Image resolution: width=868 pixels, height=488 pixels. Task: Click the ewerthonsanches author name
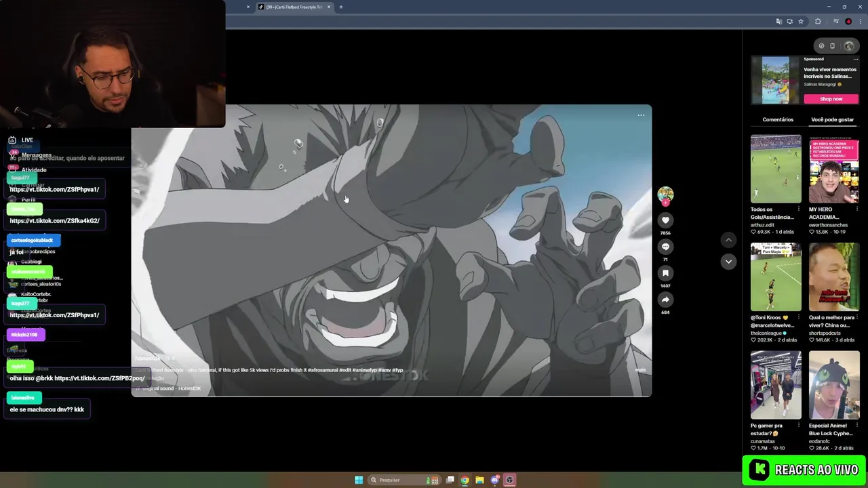tap(829, 225)
